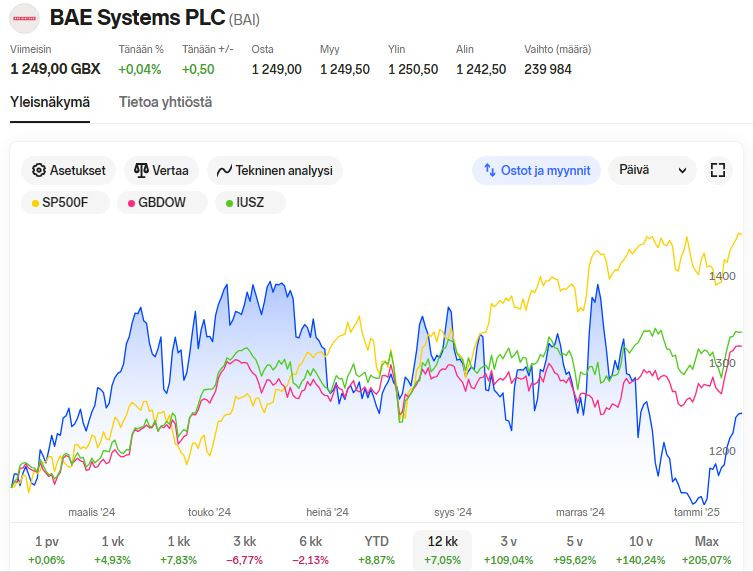Select the 6 kk time range
Image resolution: width=753 pixels, height=572 pixels.
pyautogui.click(x=311, y=550)
